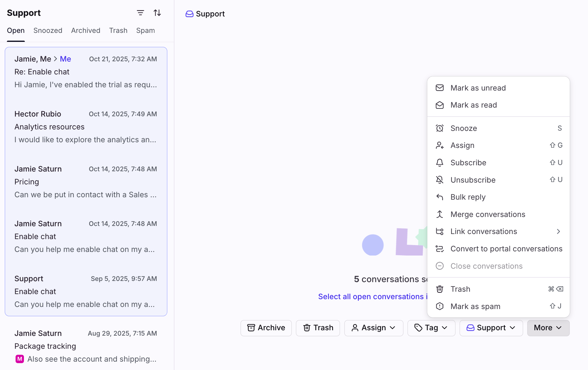Select the Package tracking conversation
This screenshot has width=588, height=370.
pyautogui.click(x=86, y=346)
